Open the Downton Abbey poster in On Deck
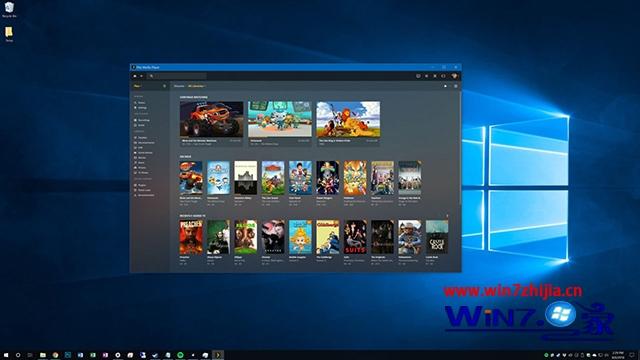 (245, 178)
